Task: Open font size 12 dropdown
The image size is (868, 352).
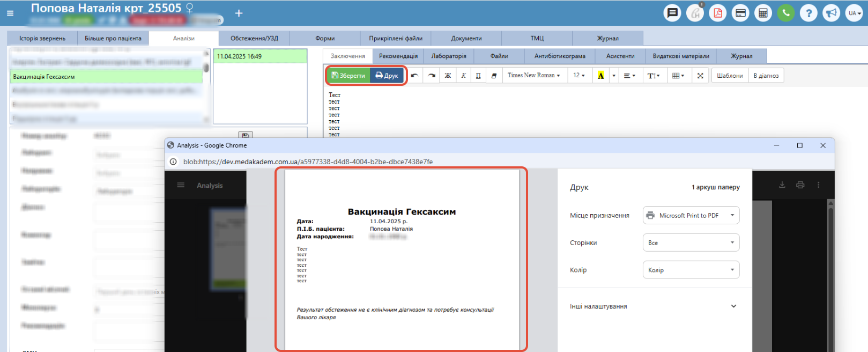Action: tap(579, 76)
